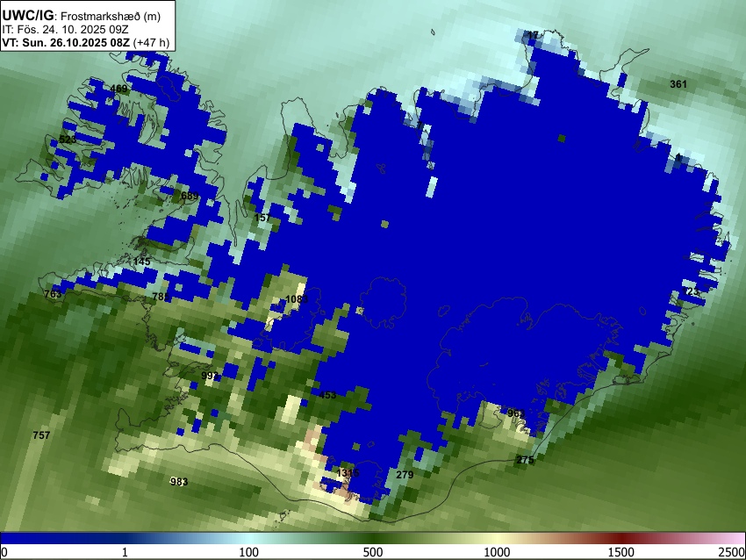
Task: Click the color scale label 1500
Action: 621,552
